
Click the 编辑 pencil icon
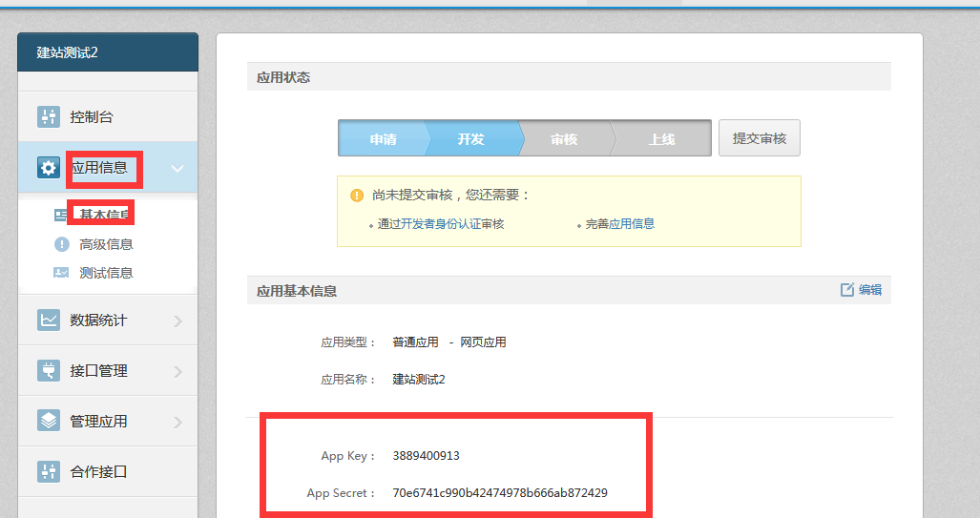[x=847, y=290]
